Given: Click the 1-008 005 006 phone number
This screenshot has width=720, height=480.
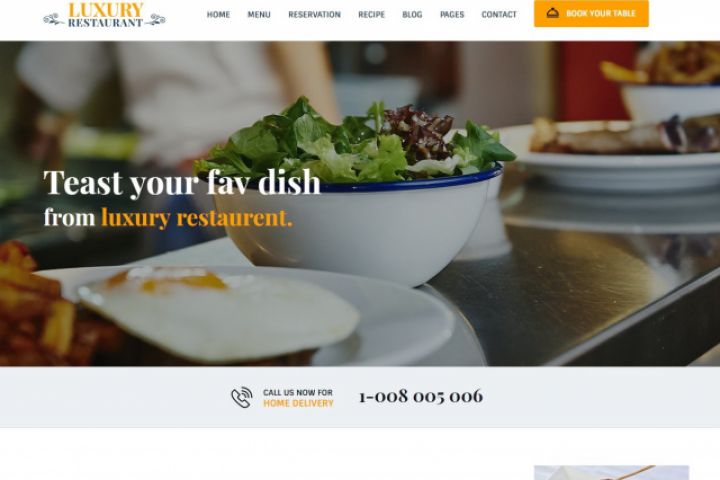Looking at the screenshot, I should 421,396.
